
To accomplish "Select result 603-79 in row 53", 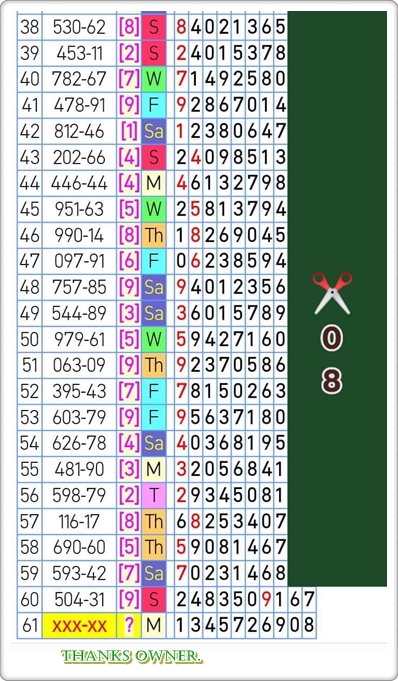I will coord(80,417).
